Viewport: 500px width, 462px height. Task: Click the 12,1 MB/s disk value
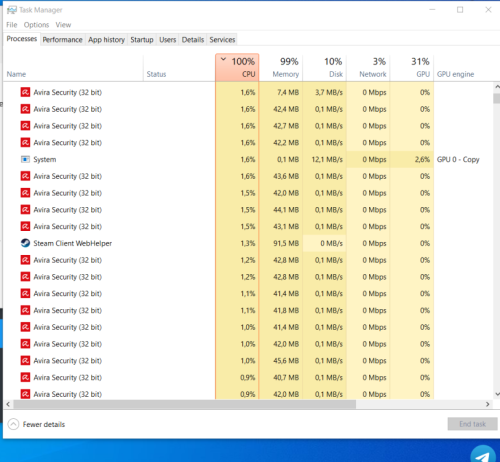327,159
